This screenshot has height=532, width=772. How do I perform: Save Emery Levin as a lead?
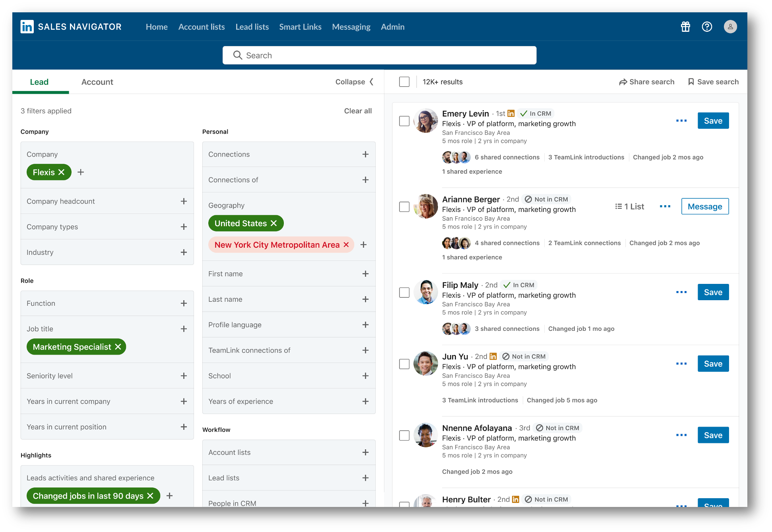713,120
